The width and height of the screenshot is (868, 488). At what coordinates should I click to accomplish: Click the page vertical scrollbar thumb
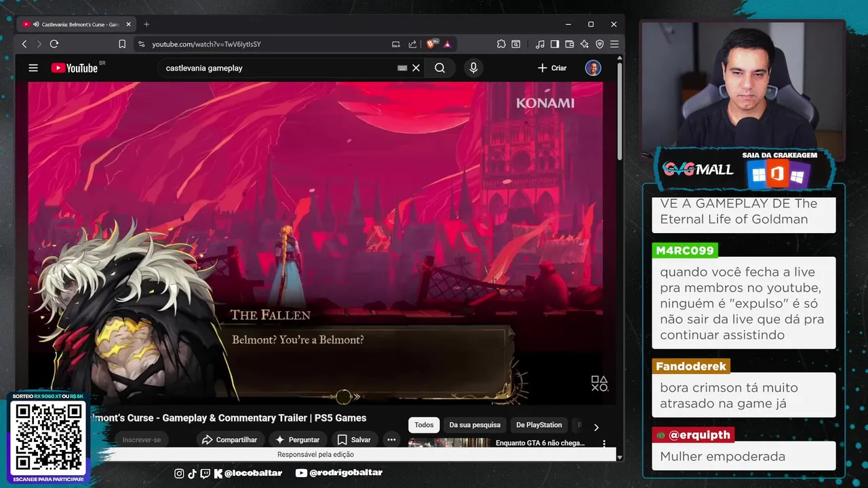pos(620,112)
